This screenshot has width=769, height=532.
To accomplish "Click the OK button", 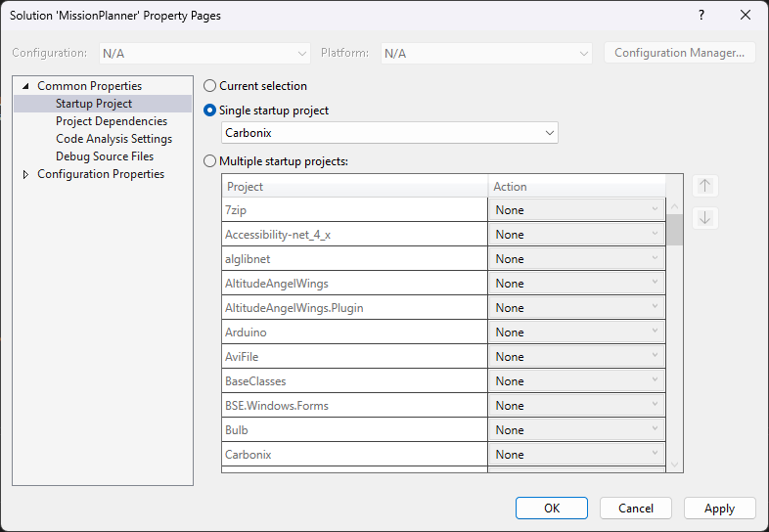I will click(x=552, y=508).
